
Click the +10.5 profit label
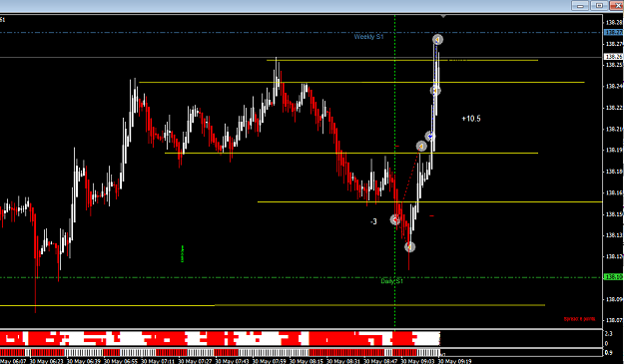pos(471,119)
